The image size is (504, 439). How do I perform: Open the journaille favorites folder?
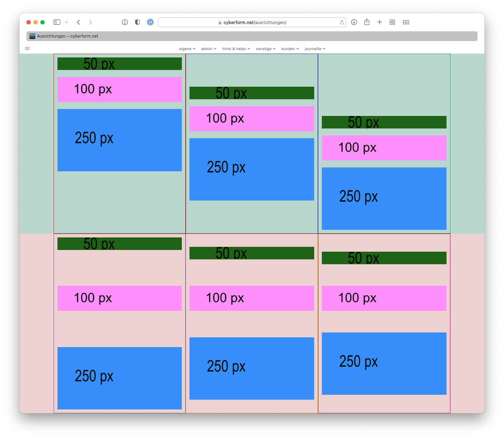[315, 49]
